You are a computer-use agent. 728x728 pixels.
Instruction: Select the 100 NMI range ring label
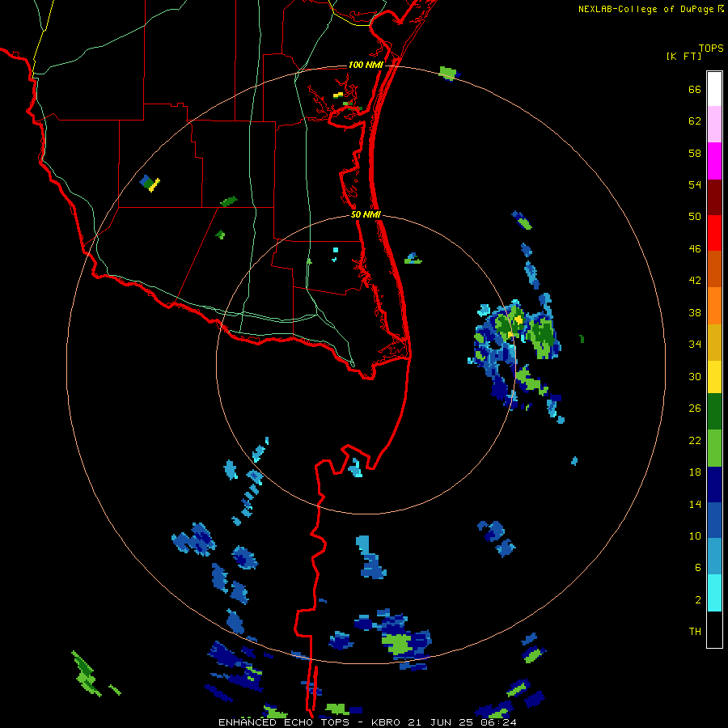pyautogui.click(x=366, y=65)
